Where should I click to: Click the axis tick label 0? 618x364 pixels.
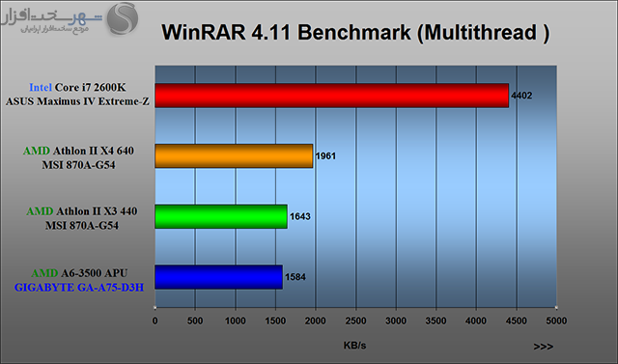tap(154, 321)
